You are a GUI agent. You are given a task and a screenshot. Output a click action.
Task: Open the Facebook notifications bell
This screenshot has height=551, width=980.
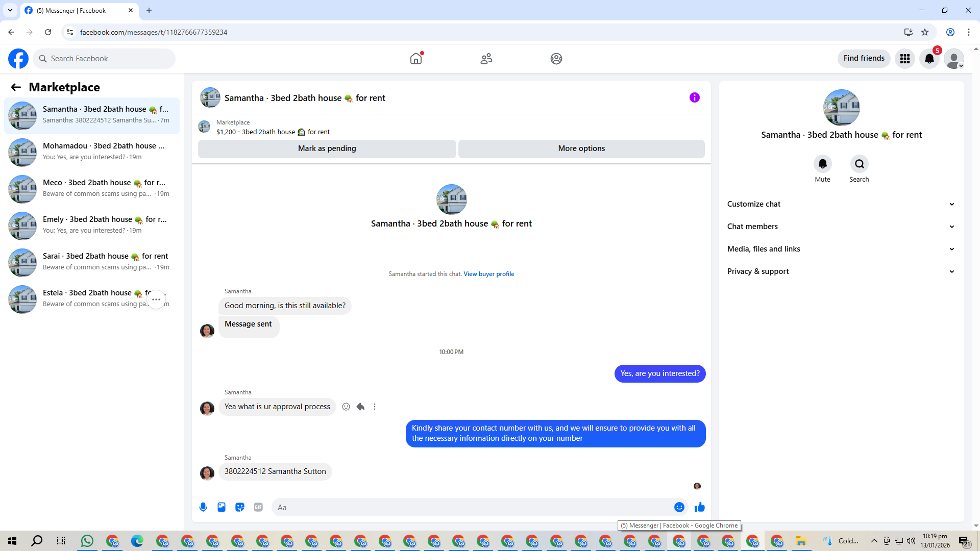pos(929,59)
